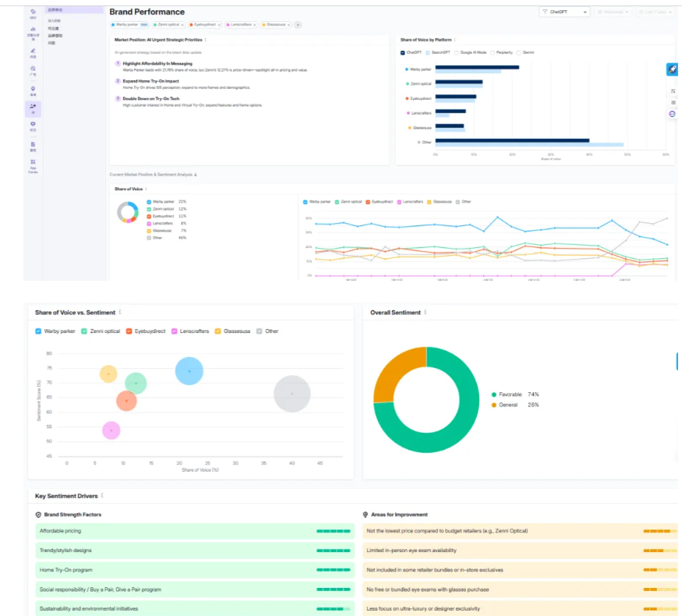Click the Warby parker brand tag
The height and width of the screenshot is (616, 682).
tap(129, 25)
